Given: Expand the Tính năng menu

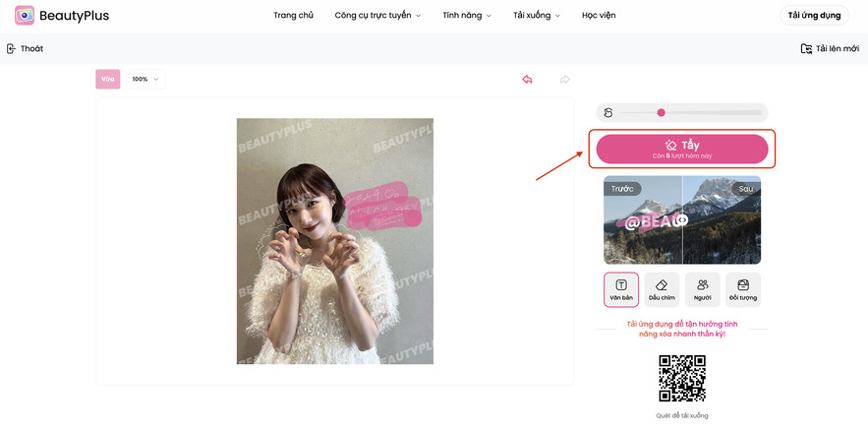Looking at the screenshot, I should [x=467, y=16].
